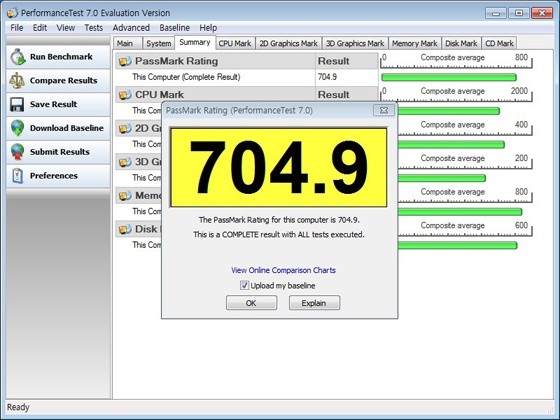Switch to the Memory Mark tab
The height and width of the screenshot is (420, 560).
click(415, 43)
